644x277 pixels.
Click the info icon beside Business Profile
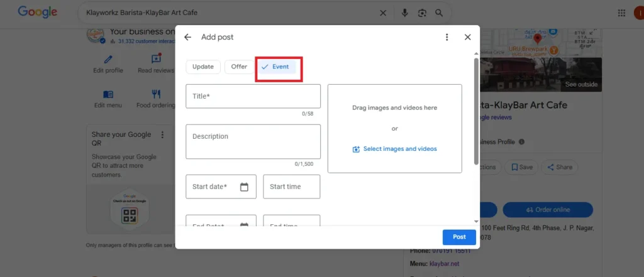(x=521, y=142)
